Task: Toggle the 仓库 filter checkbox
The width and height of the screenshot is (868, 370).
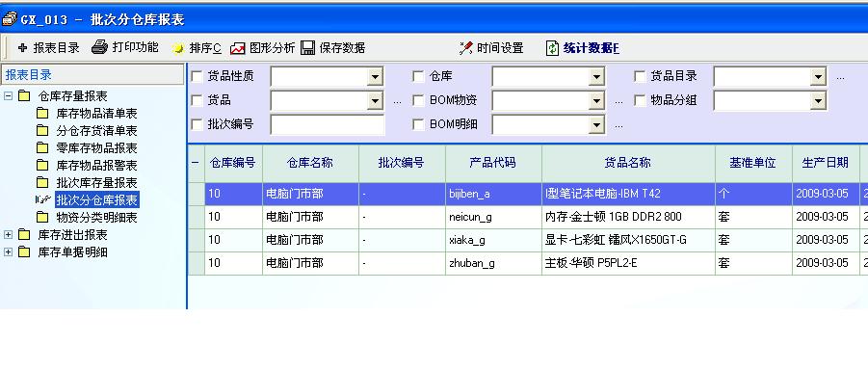Action: 418,76
